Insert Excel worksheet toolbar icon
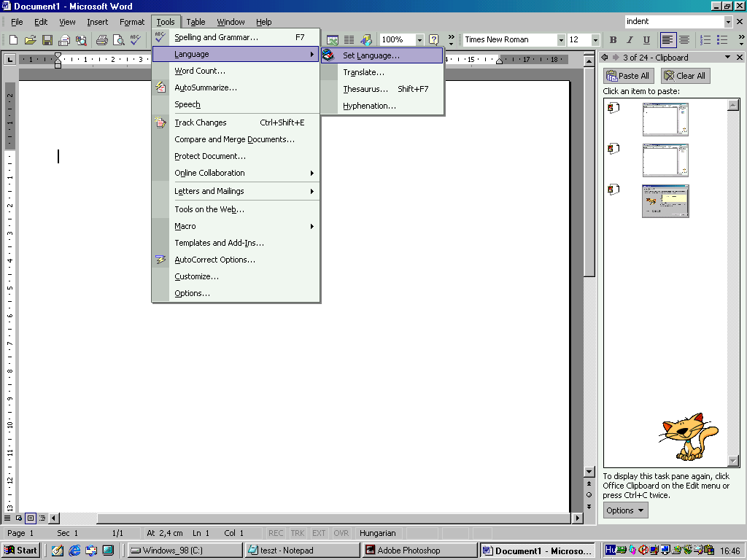747x560 pixels. (x=333, y=40)
